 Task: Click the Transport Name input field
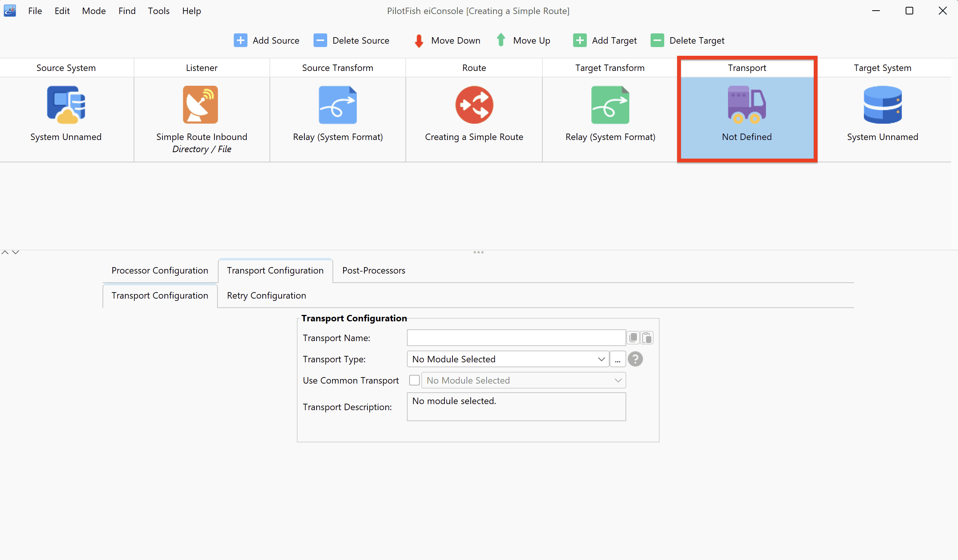click(516, 338)
